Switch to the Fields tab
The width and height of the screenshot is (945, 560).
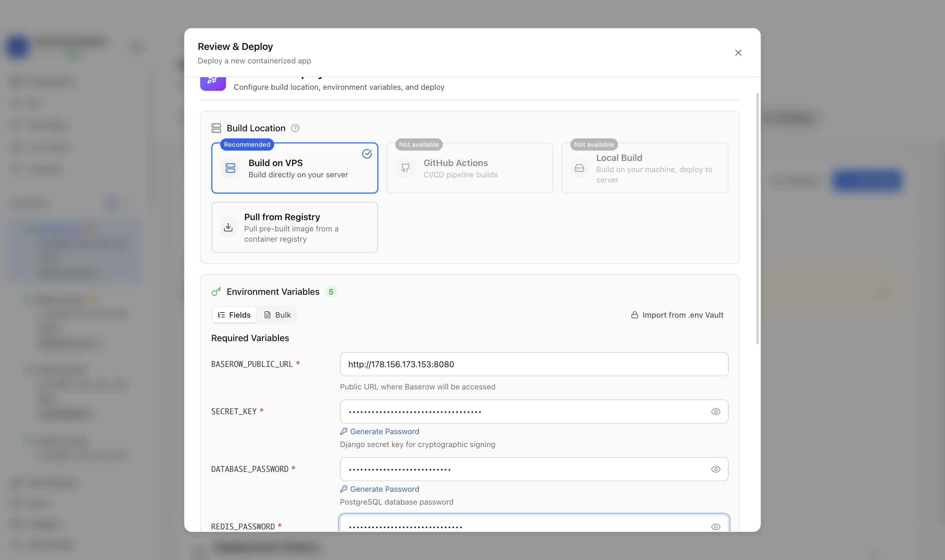pos(234,315)
